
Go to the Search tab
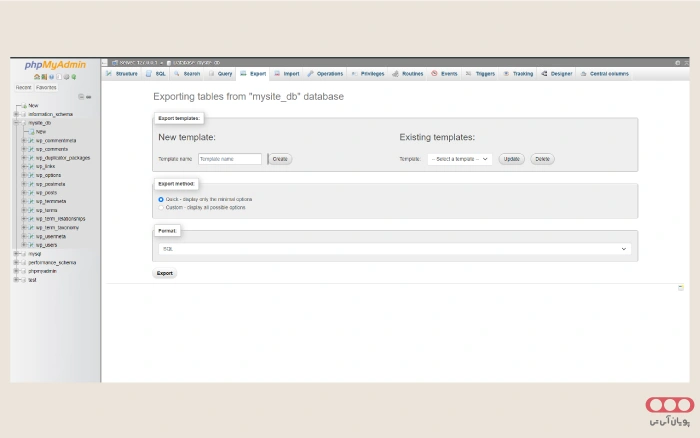click(187, 74)
